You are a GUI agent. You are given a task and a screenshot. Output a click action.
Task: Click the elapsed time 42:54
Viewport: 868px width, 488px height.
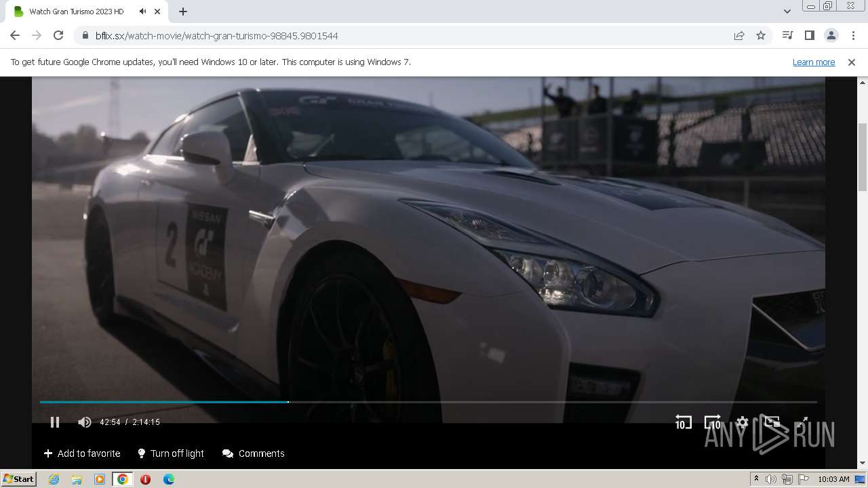(110, 422)
